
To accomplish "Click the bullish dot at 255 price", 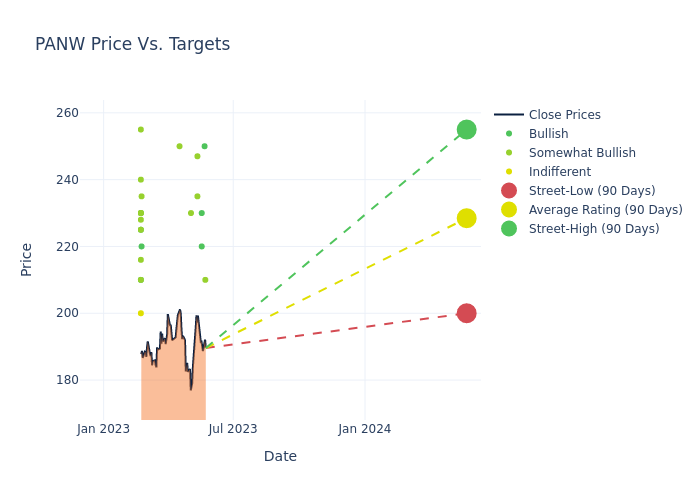I will tap(141, 130).
